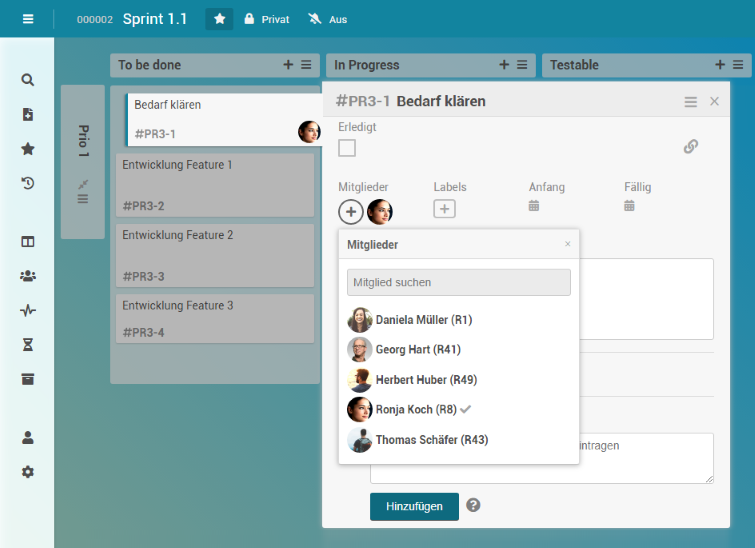Check the Erledigt checkbox
The width and height of the screenshot is (755, 548).
pyautogui.click(x=347, y=148)
